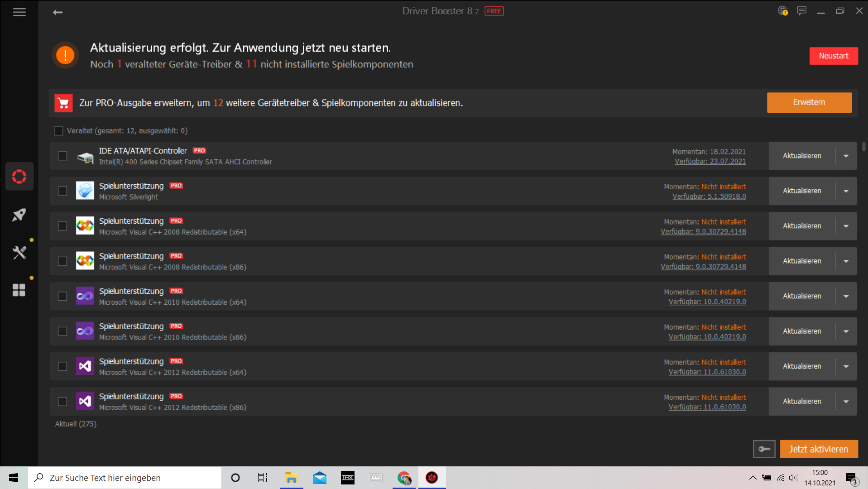
Task: Open the hamburger menu
Action: [x=19, y=12]
